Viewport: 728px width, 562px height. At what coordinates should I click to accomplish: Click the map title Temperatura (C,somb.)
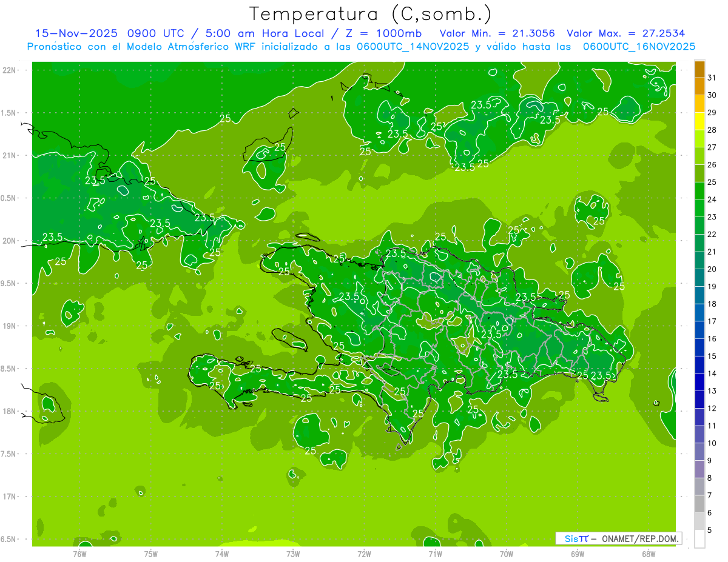[371, 14]
